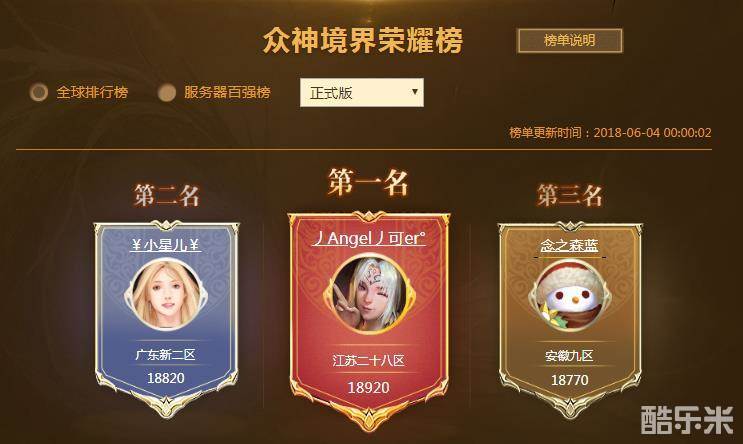Click the snowman avatar of third place
This screenshot has width=743, height=444.
[x=570, y=296]
